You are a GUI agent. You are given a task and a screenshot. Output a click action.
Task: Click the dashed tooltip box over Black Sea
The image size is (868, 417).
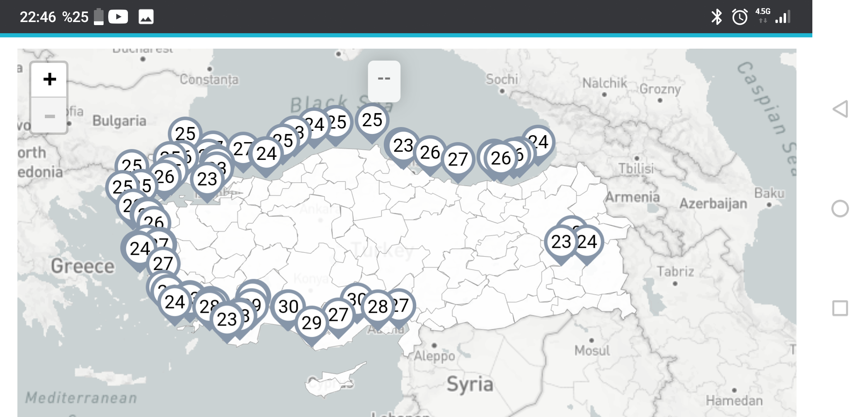point(384,81)
